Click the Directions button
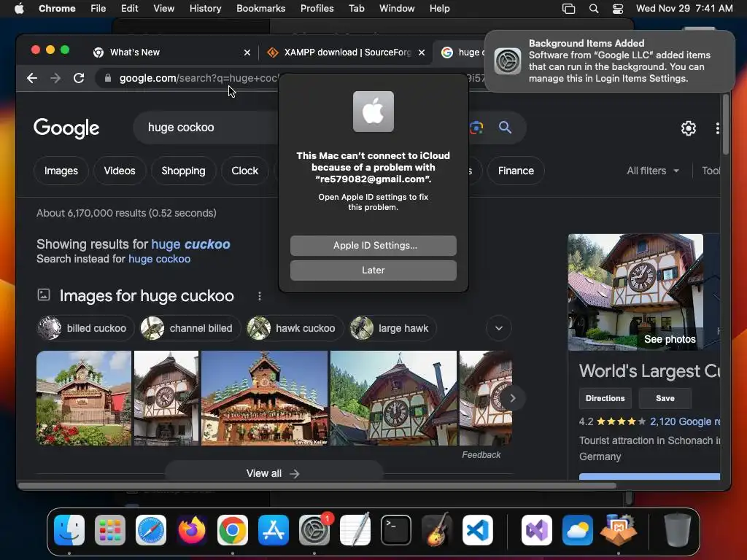 pos(605,398)
